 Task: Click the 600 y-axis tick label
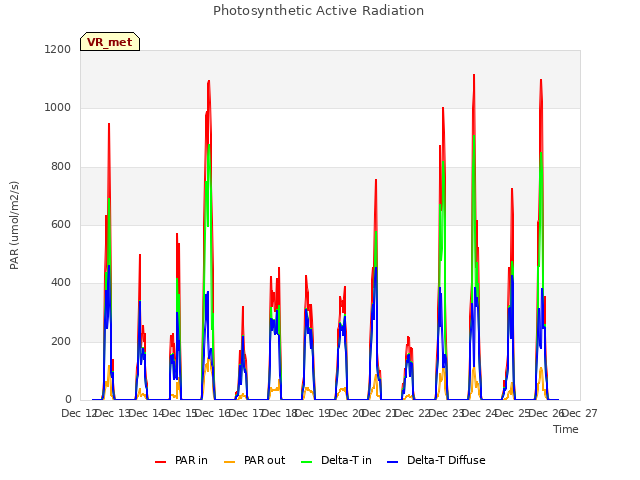(61, 224)
